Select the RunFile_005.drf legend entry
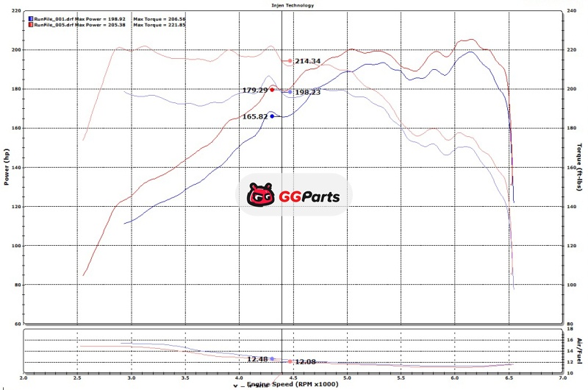 pos(53,24)
